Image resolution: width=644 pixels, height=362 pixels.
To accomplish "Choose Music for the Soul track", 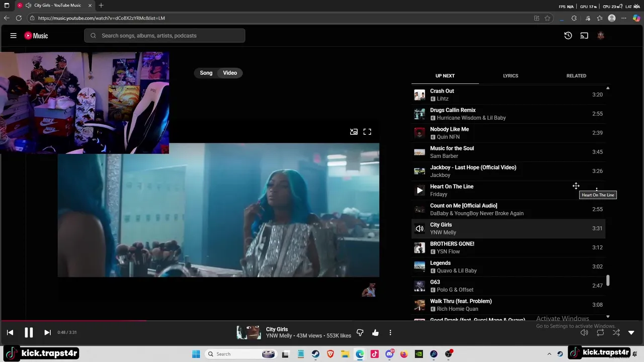I will coord(508,152).
